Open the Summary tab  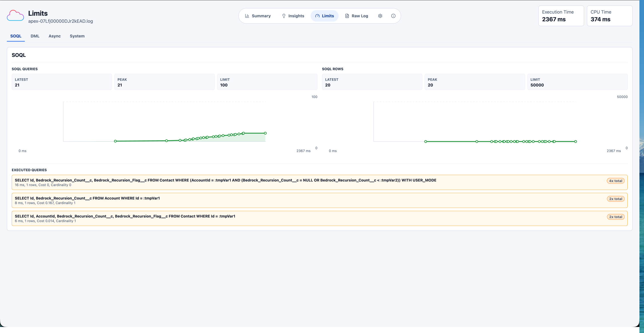point(258,16)
